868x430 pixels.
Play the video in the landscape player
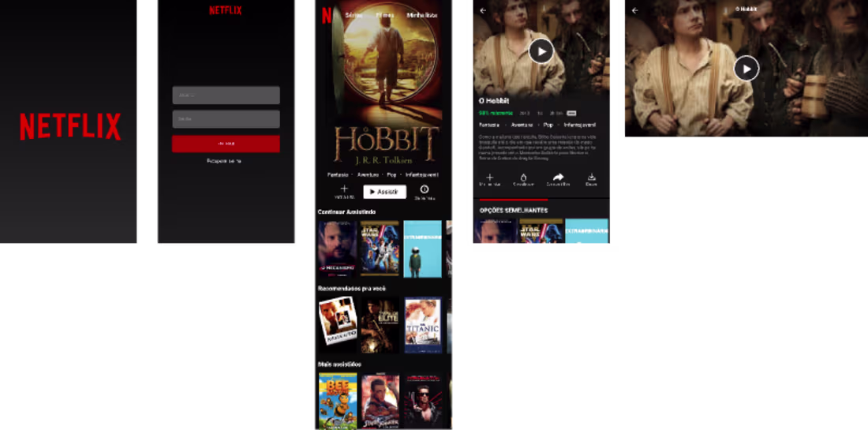pyautogui.click(x=746, y=69)
